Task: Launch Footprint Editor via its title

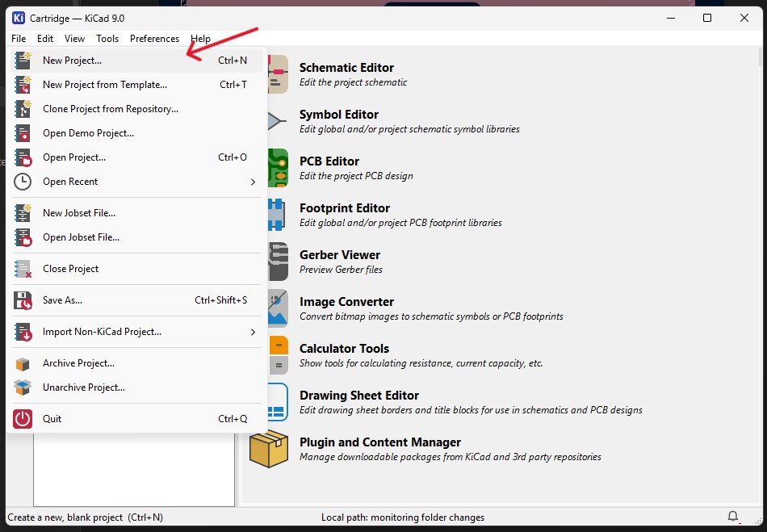Action: click(x=345, y=208)
